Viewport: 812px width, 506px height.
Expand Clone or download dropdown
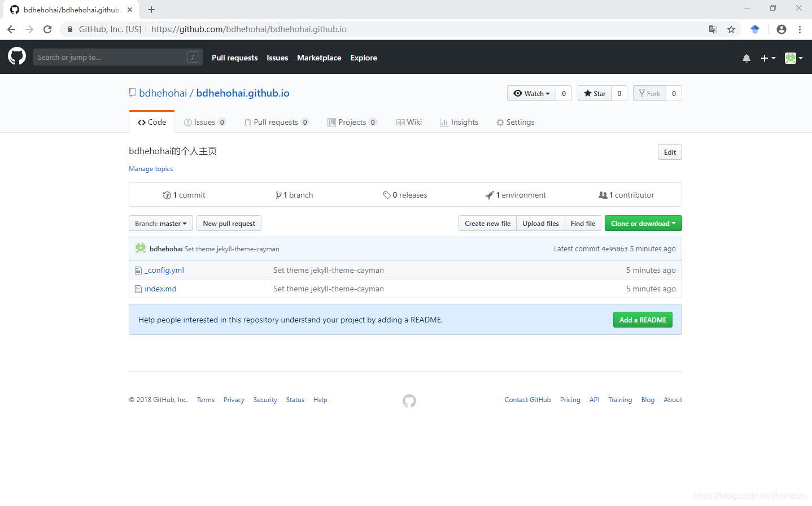point(643,223)
